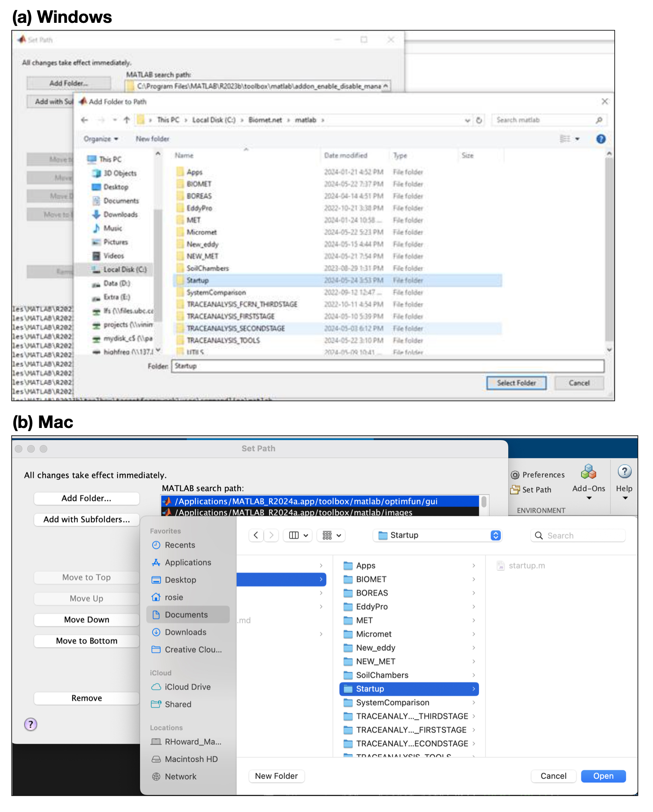Select the Micromet folder in Windows list
653x812 pixels.
pyautogui.click(x=338, y=232)
